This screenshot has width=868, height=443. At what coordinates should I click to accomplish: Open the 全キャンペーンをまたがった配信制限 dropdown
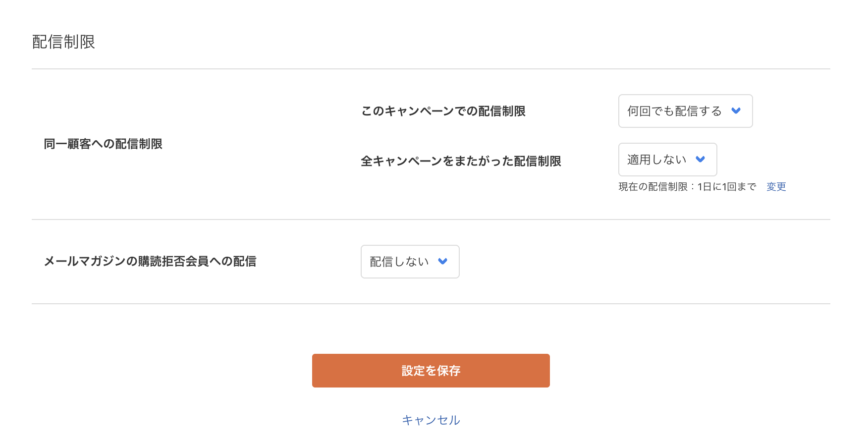point(667,160)
